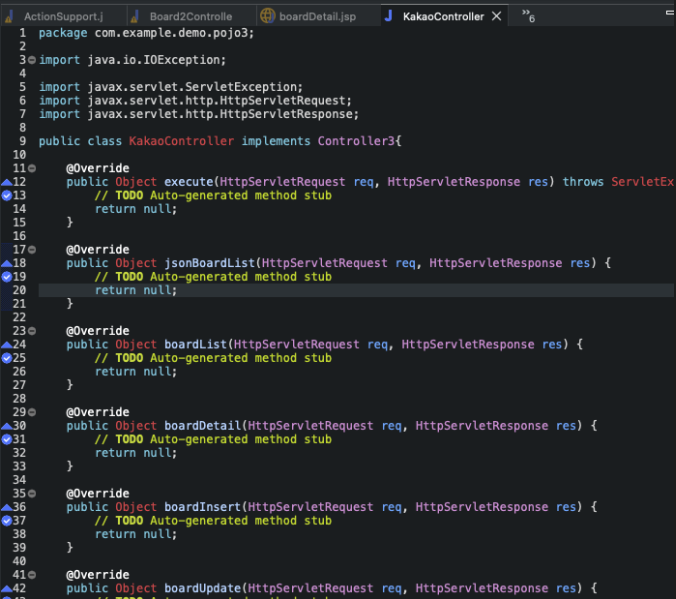Click the jsonBoardList method name

(x=210, y=263)
